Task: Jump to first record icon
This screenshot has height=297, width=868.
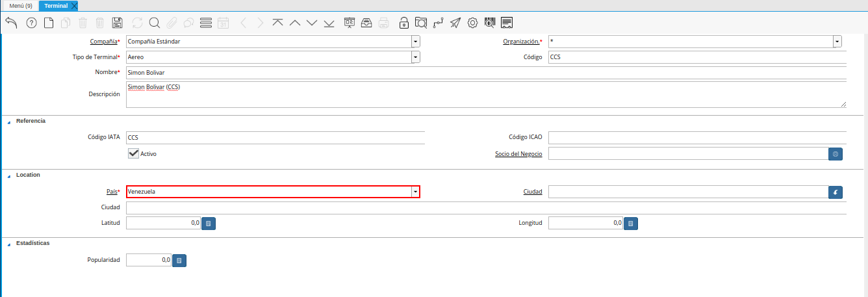Action: pos(278,23)
